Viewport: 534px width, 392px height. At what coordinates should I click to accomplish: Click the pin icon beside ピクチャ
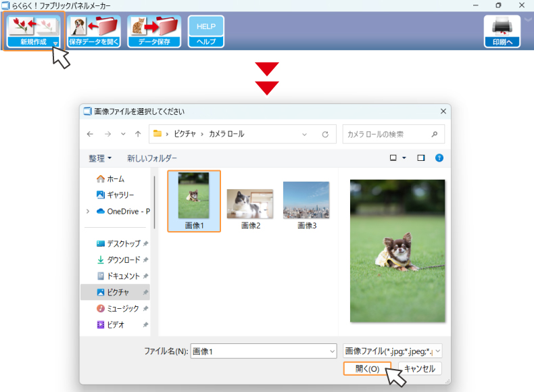(146, 292)
